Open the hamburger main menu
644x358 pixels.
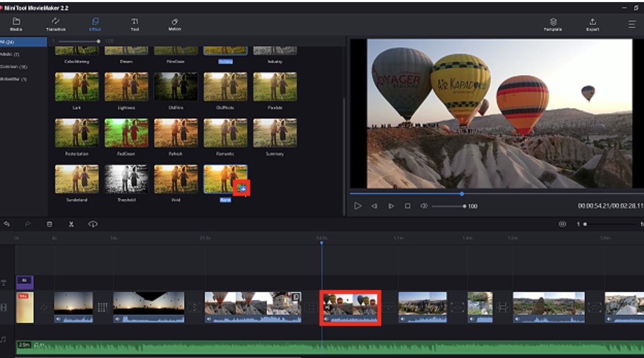click(632, 24)
